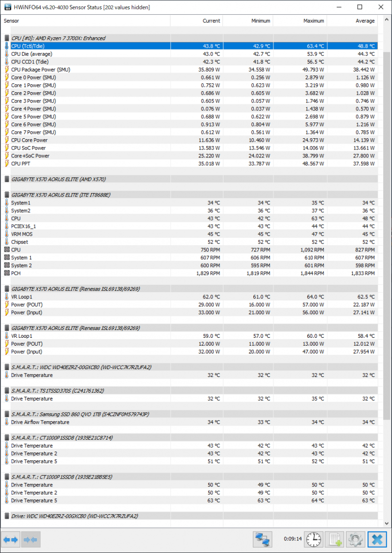Viewport: 392px width, 553px height.
Task: Collapse the ITE IT8688E sensor group
Action: point(7,195)
